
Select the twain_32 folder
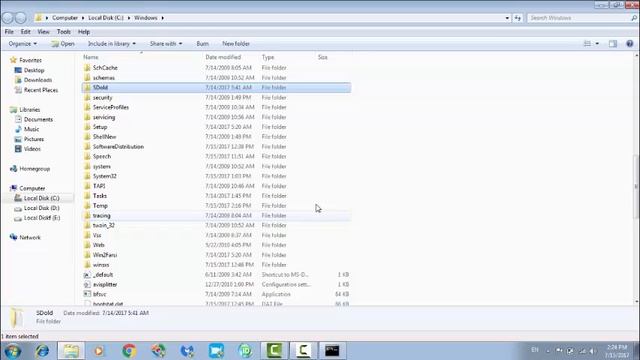[216, 225]
